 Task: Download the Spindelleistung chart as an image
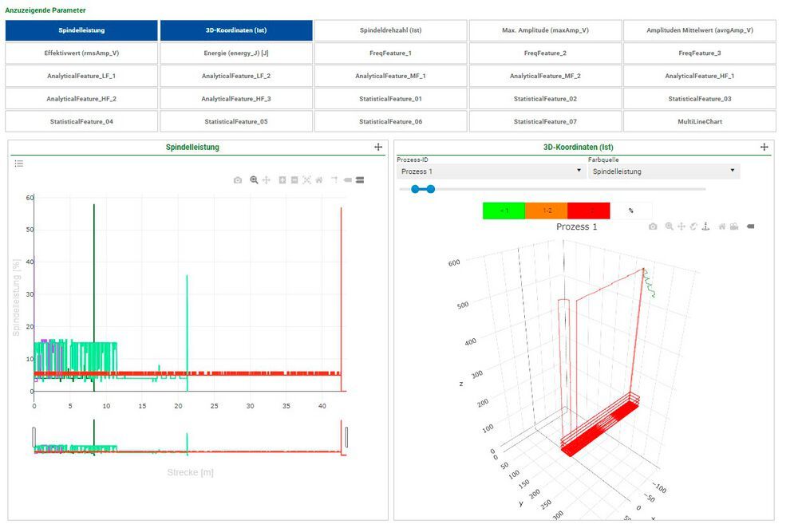237,180
